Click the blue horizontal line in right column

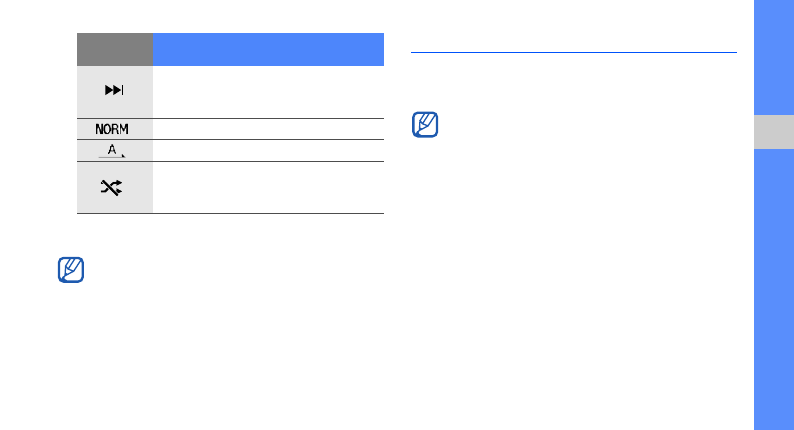coord(573,52)
